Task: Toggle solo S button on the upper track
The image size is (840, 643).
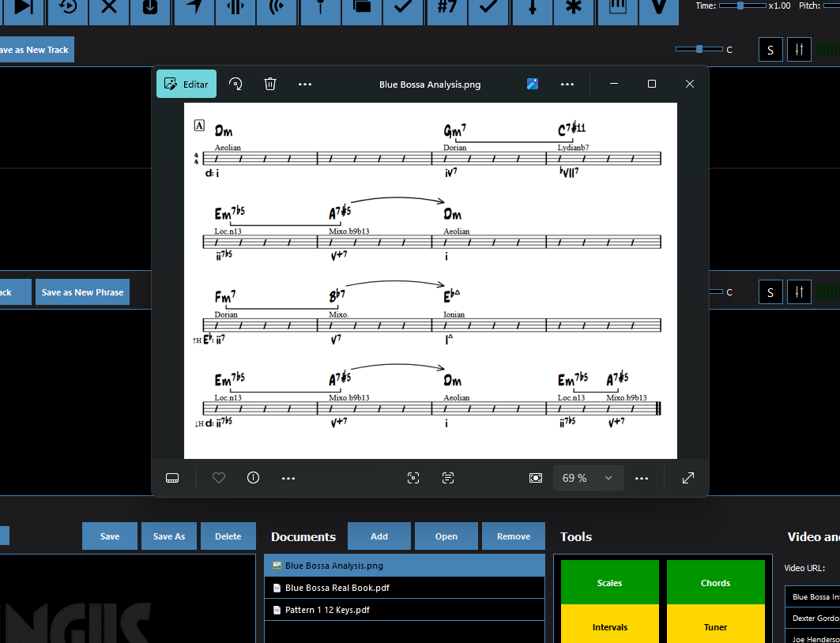Action: pos(770,50)
